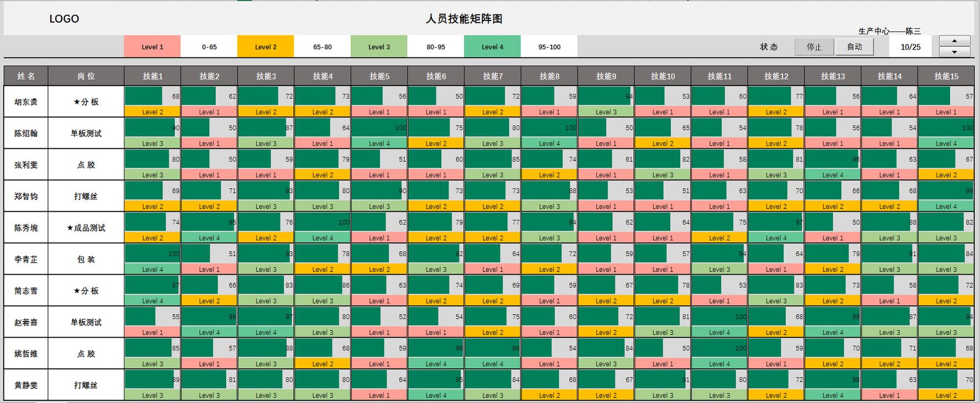Click the LOGO placeholder
The height and width of the screenshot is (403, 980).
64,19
